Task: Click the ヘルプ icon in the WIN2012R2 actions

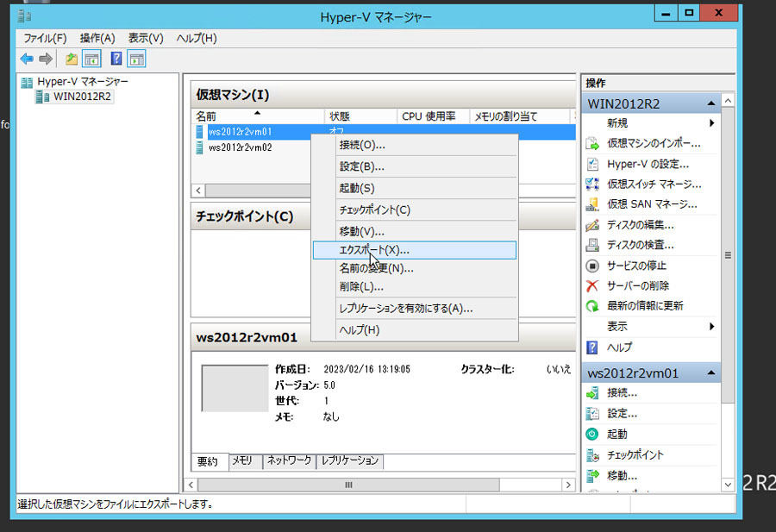Action: coord(591,347)
